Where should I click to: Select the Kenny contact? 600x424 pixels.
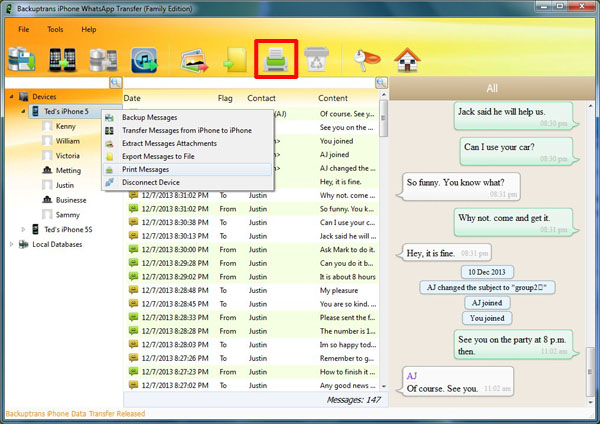(x=65, y=126)
